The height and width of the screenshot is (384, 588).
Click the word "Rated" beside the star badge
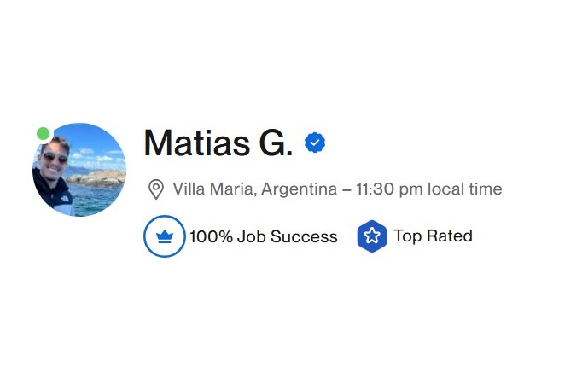coord(449,236)
